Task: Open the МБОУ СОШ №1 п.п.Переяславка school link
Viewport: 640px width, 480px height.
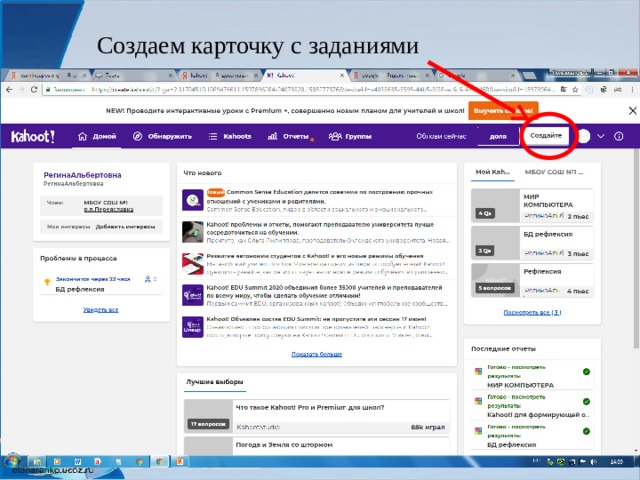Action: coord(108,206)
